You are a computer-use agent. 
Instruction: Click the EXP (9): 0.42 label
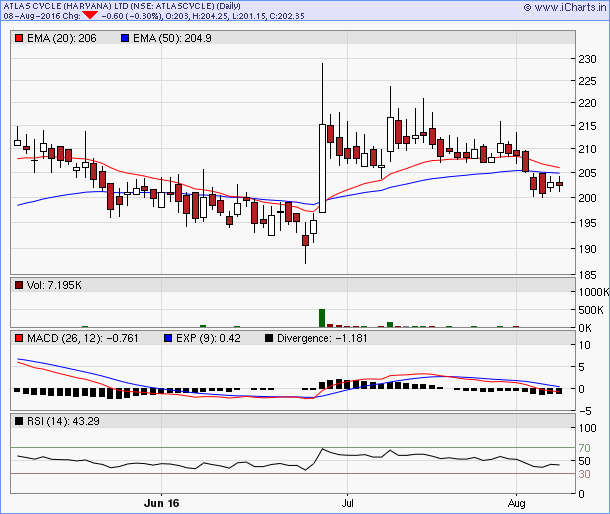coord(208,338)
